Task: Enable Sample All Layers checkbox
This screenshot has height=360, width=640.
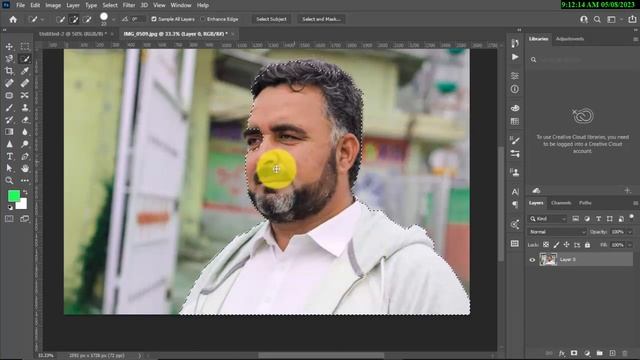Action: coord(154,19)
